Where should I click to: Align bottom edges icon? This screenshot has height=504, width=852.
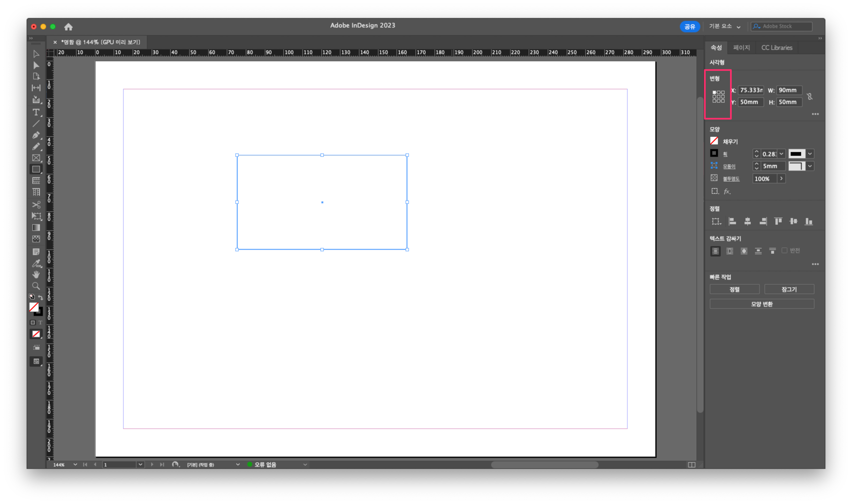809,221
